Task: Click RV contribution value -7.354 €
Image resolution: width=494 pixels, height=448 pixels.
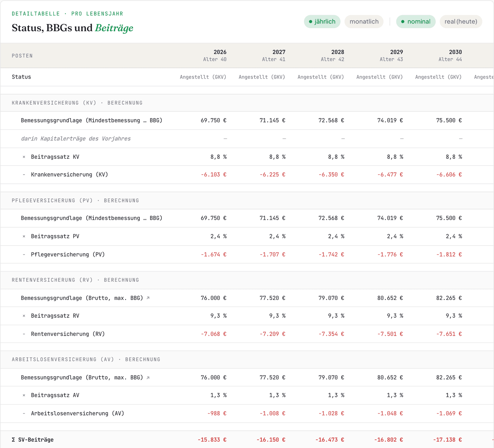Action: pyautogui.click(x=331, y=334)
